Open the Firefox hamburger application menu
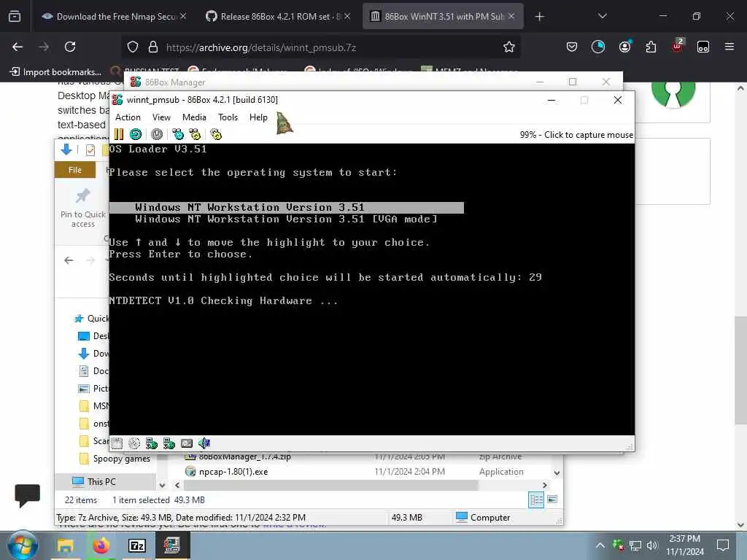 coord(729,47)
